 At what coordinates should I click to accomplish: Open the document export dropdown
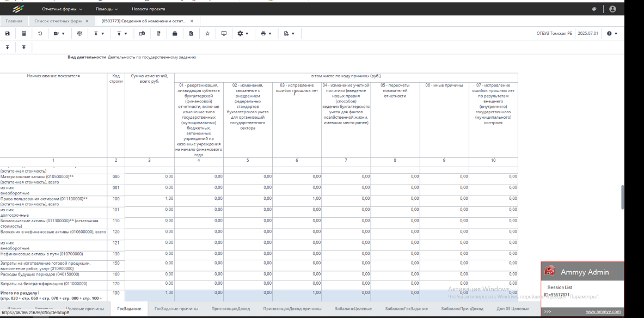pos(289,34)
